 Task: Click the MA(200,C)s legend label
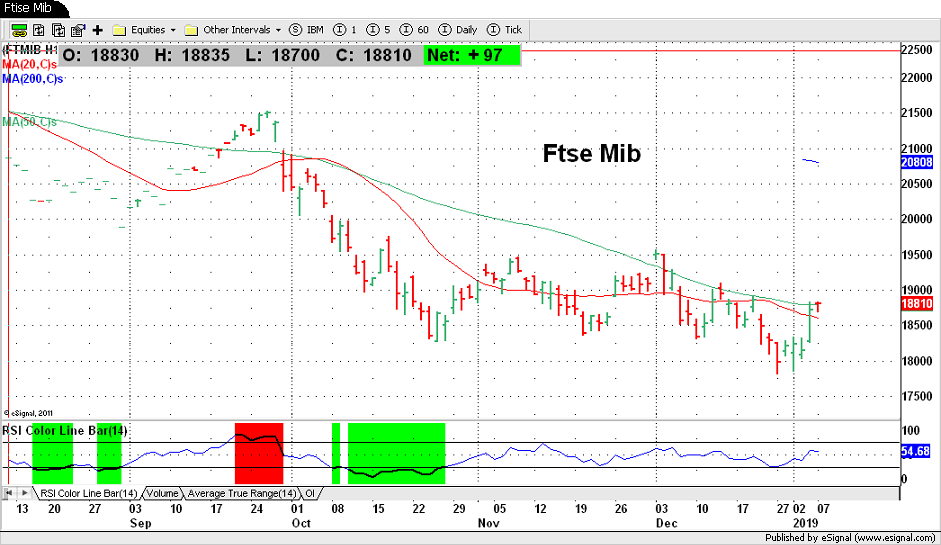tap(32, 79)
